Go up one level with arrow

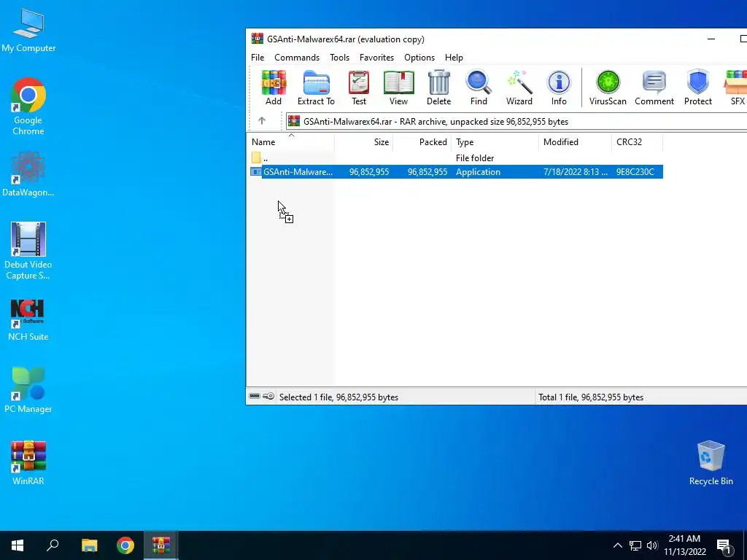point(262,121)
